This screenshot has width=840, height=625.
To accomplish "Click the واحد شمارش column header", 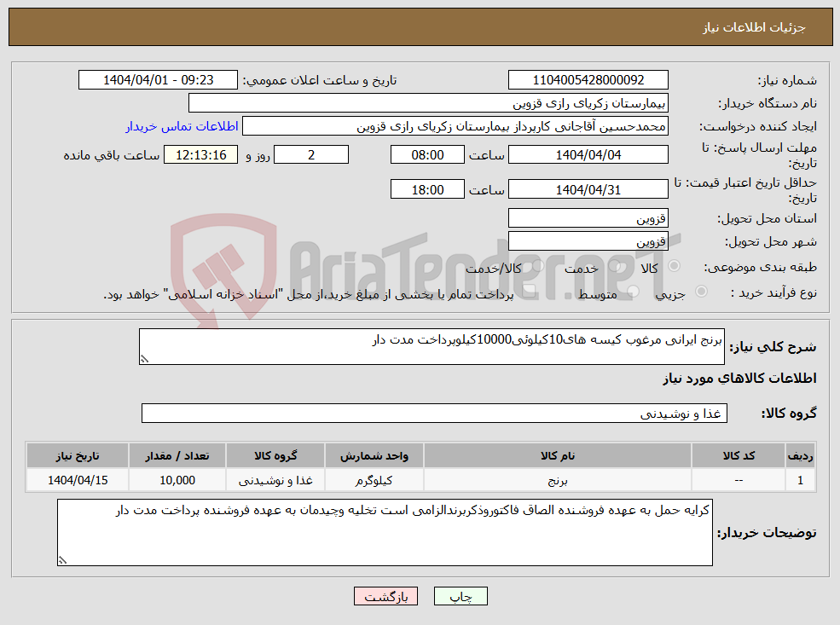I will [x=374, y=456].
